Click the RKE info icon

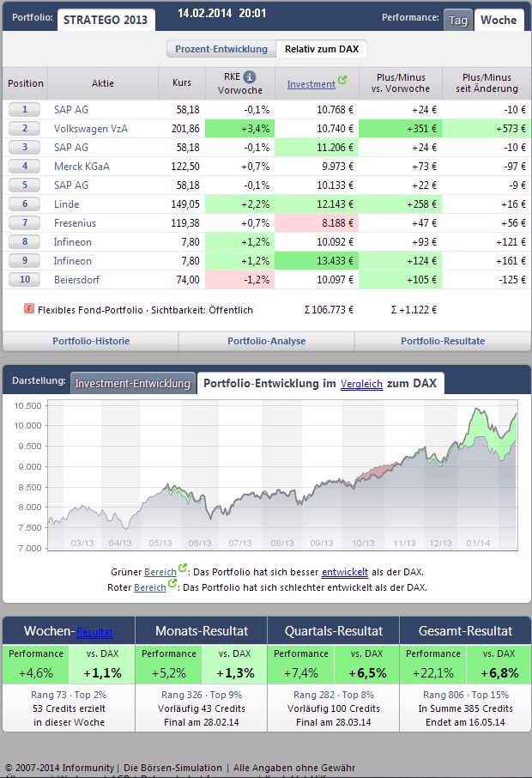pyautogui.click(x=250, y=76)
